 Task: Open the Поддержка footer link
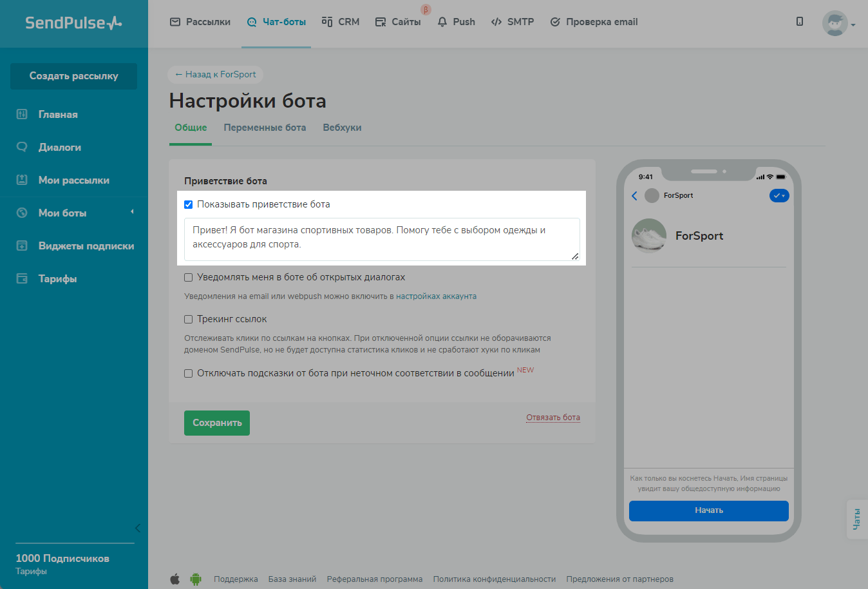click(x=236, y=579)
